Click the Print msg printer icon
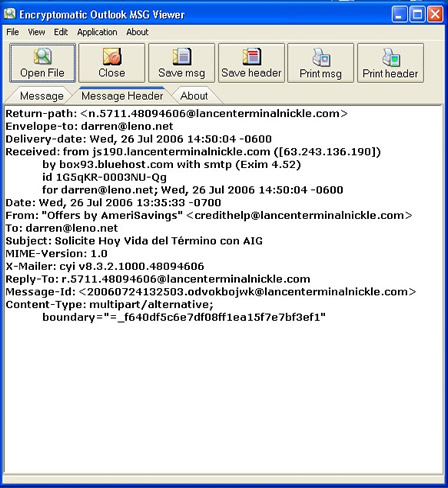 321,57
